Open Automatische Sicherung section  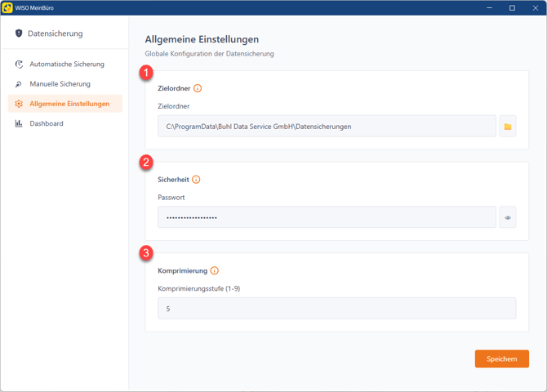click(65, 65)
